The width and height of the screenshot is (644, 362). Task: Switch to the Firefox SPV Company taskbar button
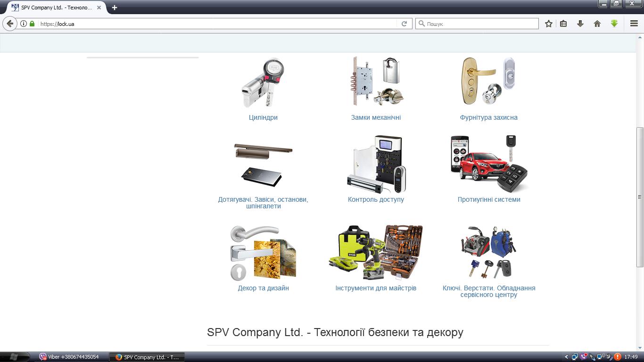point(147,357)
